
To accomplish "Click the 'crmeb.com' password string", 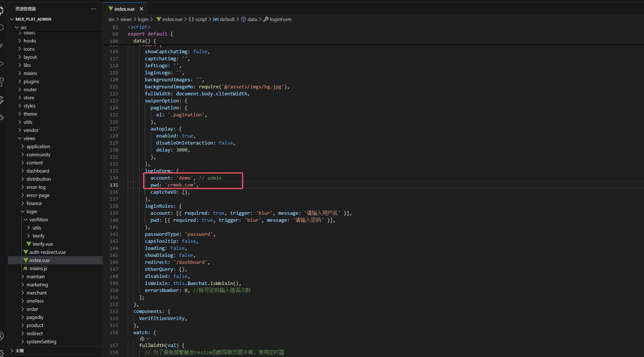I will point(181,185).
